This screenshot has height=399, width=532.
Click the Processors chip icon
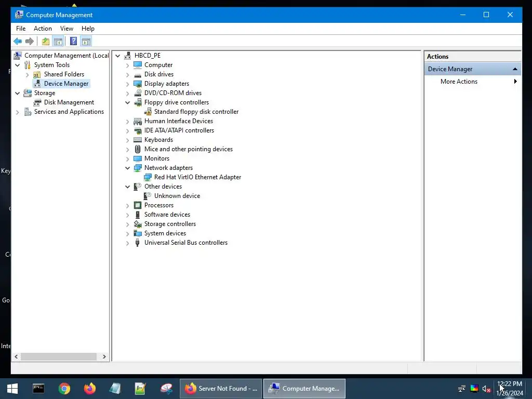tap(137, 205)
